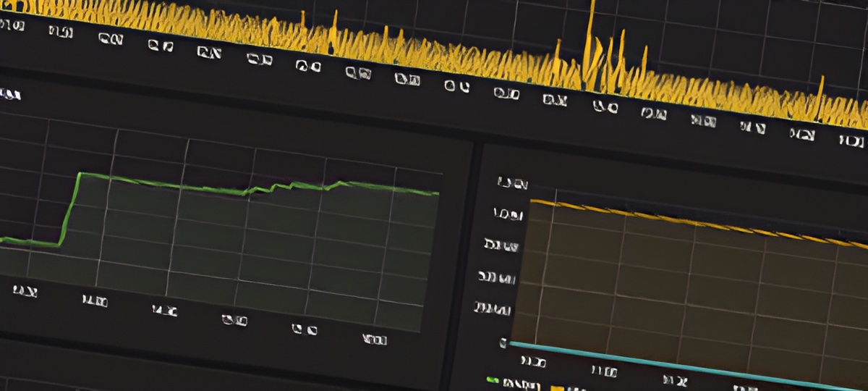Click the zero label on right panel's y-axis
The image size is (868, 391).
503,342
